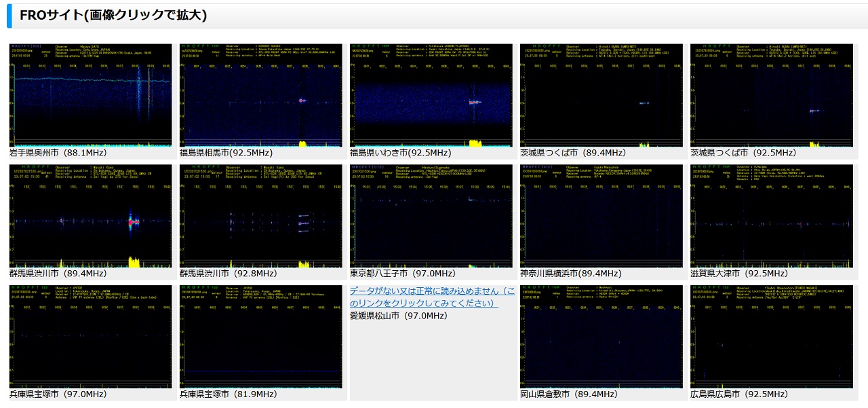The height and width of the screenshot is (408, 868).
Task: Click the 岡山県倉敷市 (89.4MHz) thumbnail
Action: pos(601,337)
